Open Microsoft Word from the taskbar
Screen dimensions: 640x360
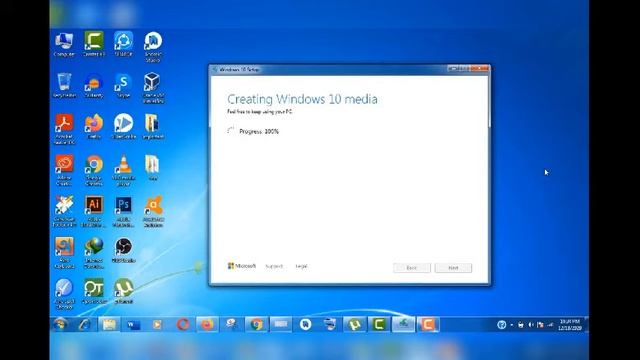point(133,324)
